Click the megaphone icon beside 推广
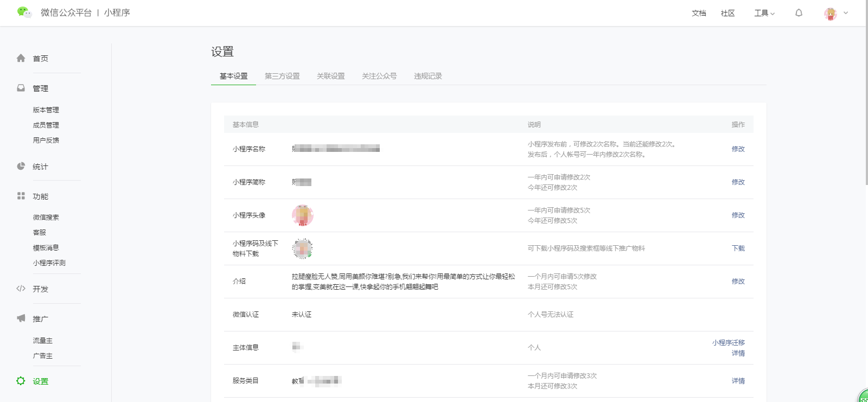The image size is (868, 402). (x=21, y=318)
